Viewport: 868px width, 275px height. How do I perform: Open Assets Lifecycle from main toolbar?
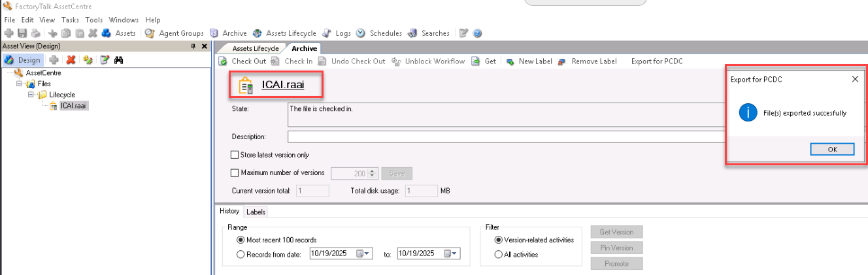click(285, 33)
